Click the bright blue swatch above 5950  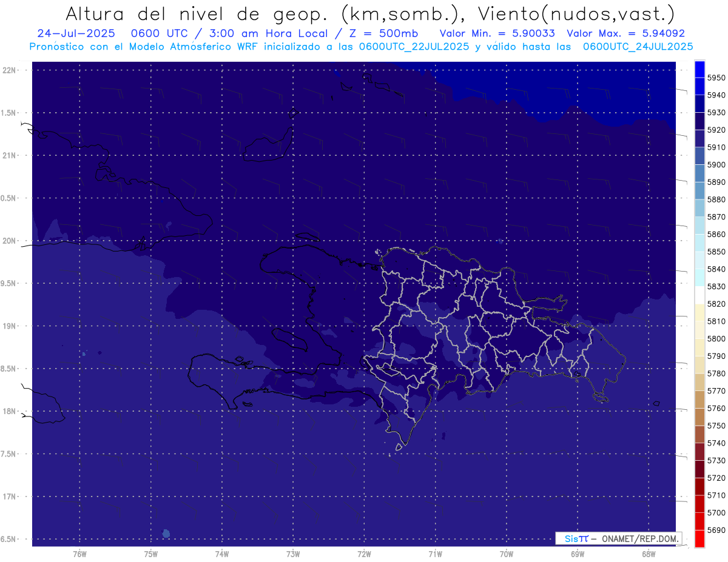pyautogui.click(x=699, y=69)
